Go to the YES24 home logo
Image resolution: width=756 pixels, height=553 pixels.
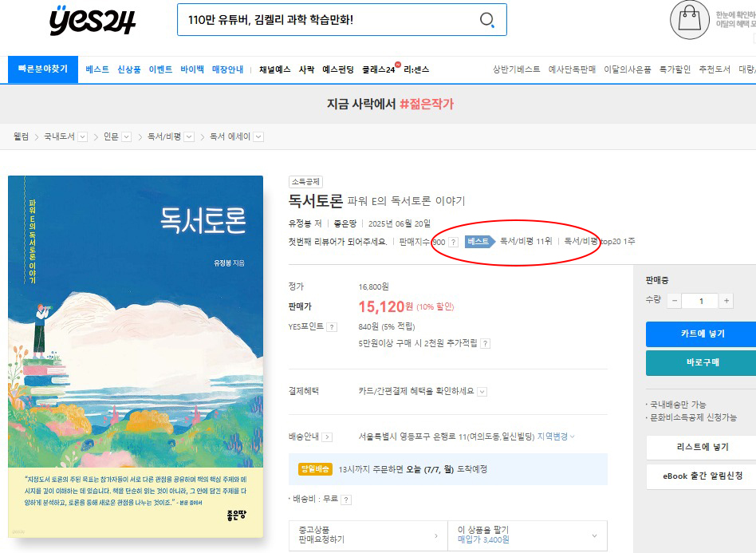pos(92,21)
